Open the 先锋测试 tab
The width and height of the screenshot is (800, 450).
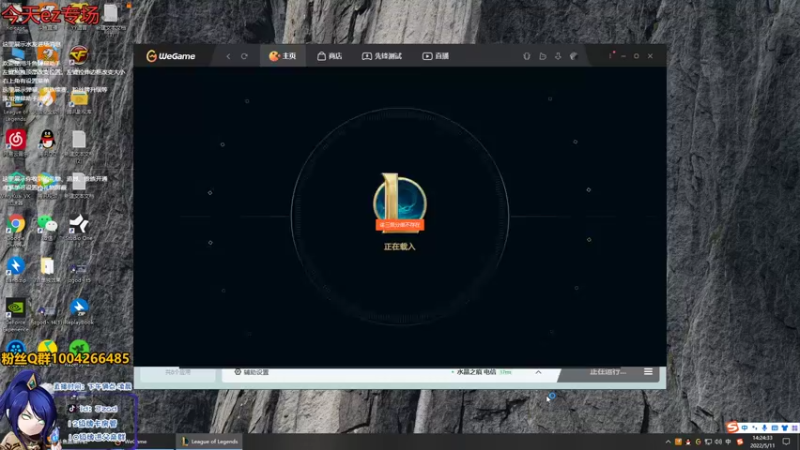(x=382, y=56)
